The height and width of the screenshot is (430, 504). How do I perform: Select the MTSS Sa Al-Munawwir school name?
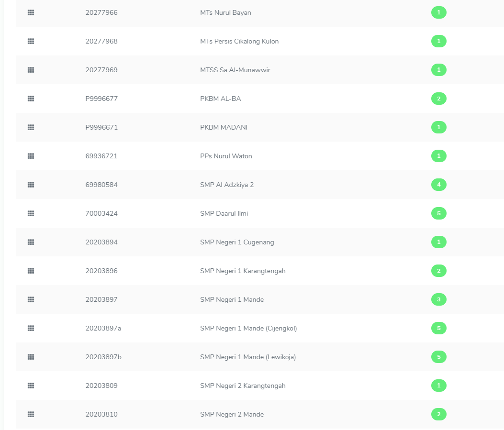(x=235, y=70)
